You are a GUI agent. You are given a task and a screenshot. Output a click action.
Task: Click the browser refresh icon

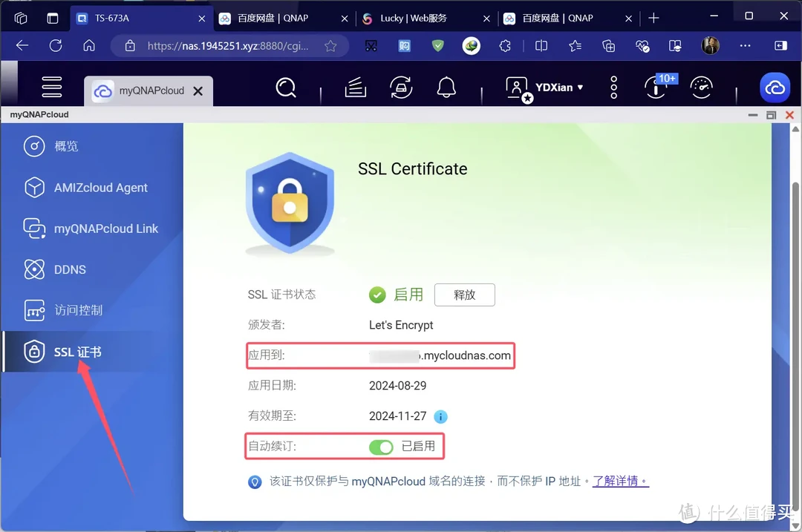pos(55,45)
